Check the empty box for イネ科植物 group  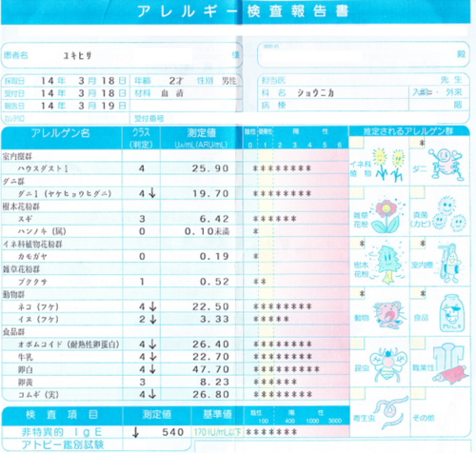pos(356,142)
